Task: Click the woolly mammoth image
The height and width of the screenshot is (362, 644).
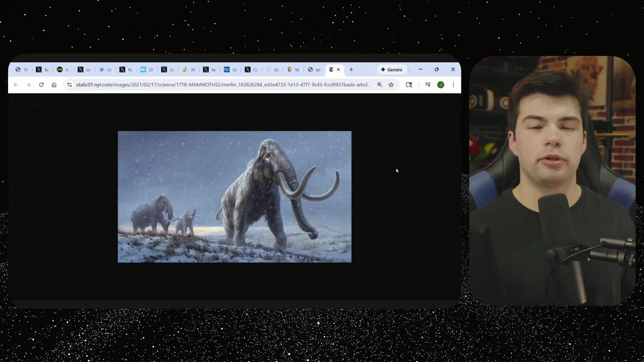Action: coord(234,197)
